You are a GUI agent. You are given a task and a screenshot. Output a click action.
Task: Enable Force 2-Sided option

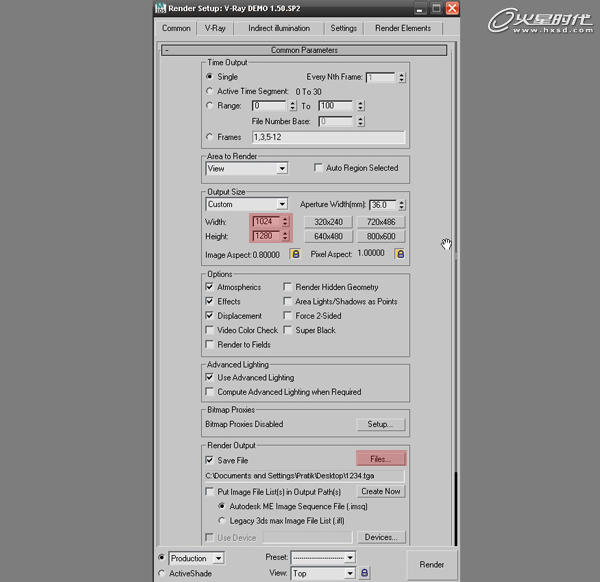pyautogui.click(x=287, y=315)
